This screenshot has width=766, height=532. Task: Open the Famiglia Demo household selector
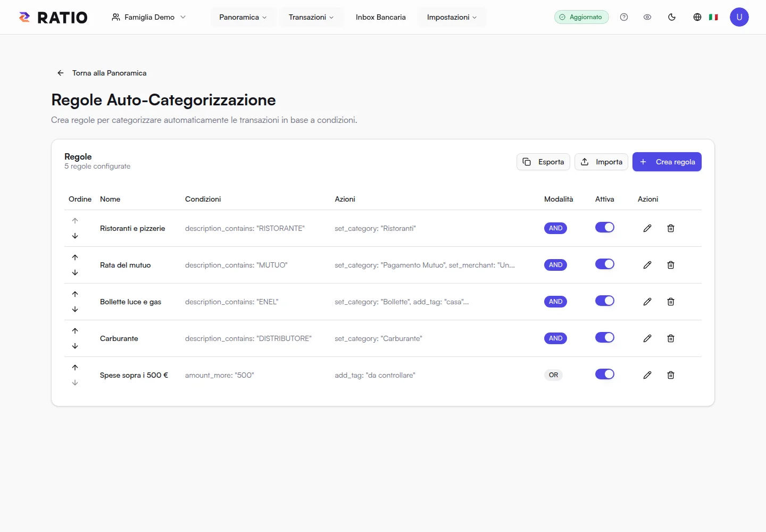(149, 17)
